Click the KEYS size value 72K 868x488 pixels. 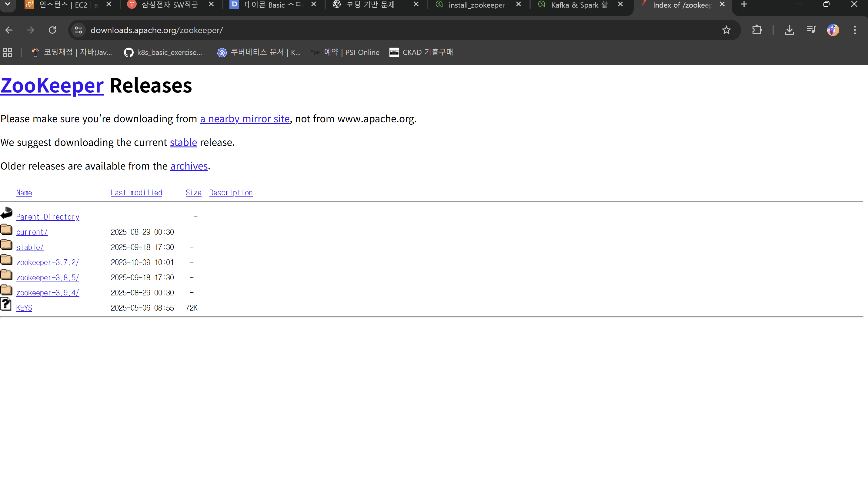click(x=192, y=308)
